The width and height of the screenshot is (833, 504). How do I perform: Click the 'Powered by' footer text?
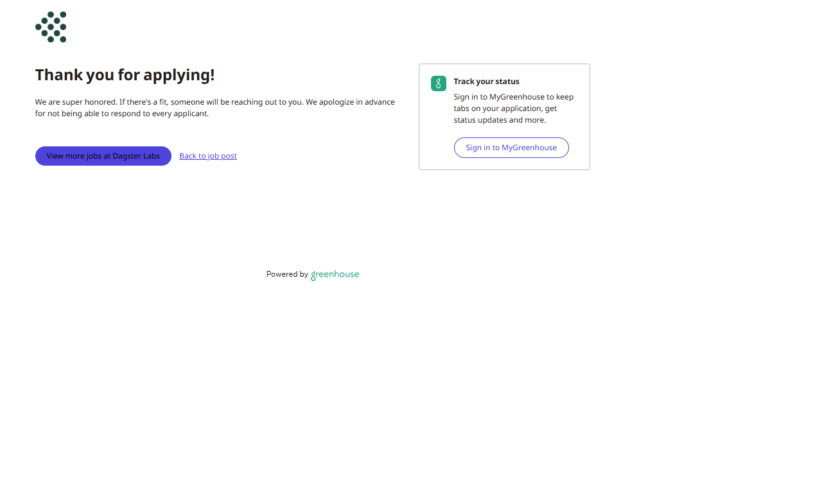pos(287,274)
